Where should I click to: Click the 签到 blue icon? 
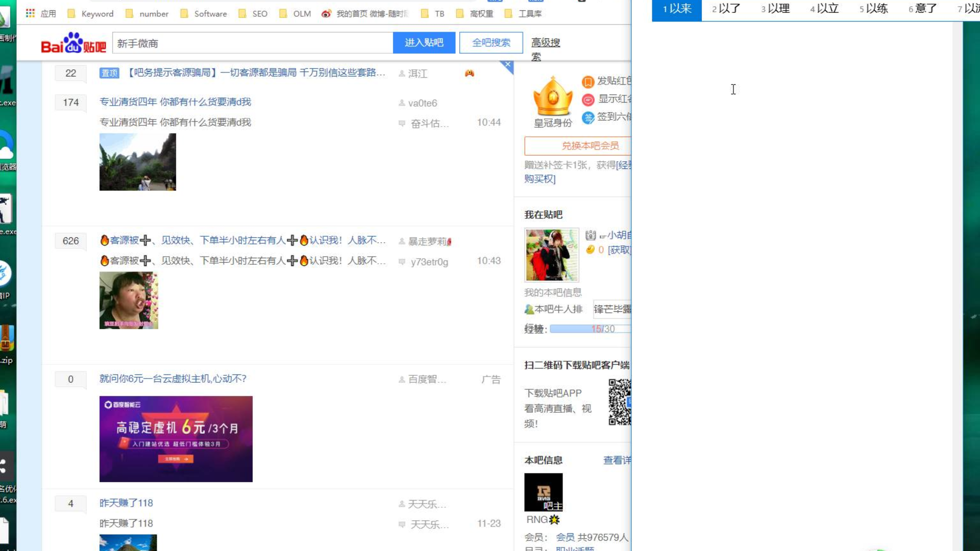coord(588,118)
